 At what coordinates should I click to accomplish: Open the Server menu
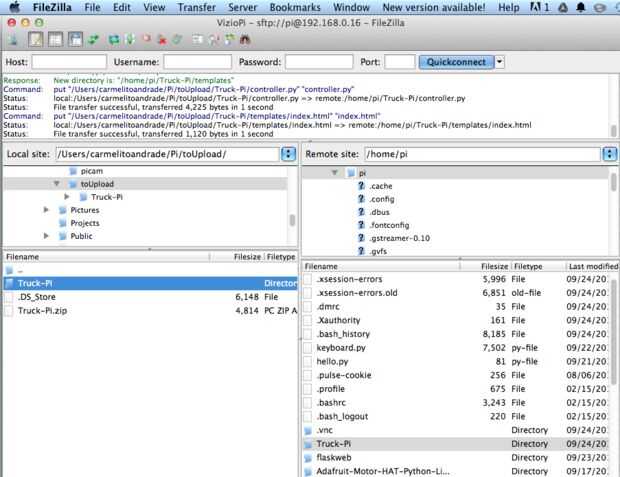click(x=242, y=7)
